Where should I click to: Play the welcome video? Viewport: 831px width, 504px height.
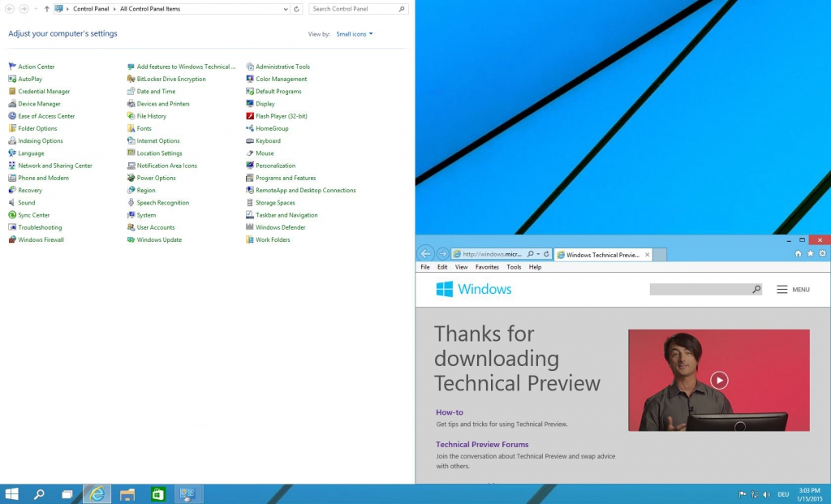click(x=719, y=380)
